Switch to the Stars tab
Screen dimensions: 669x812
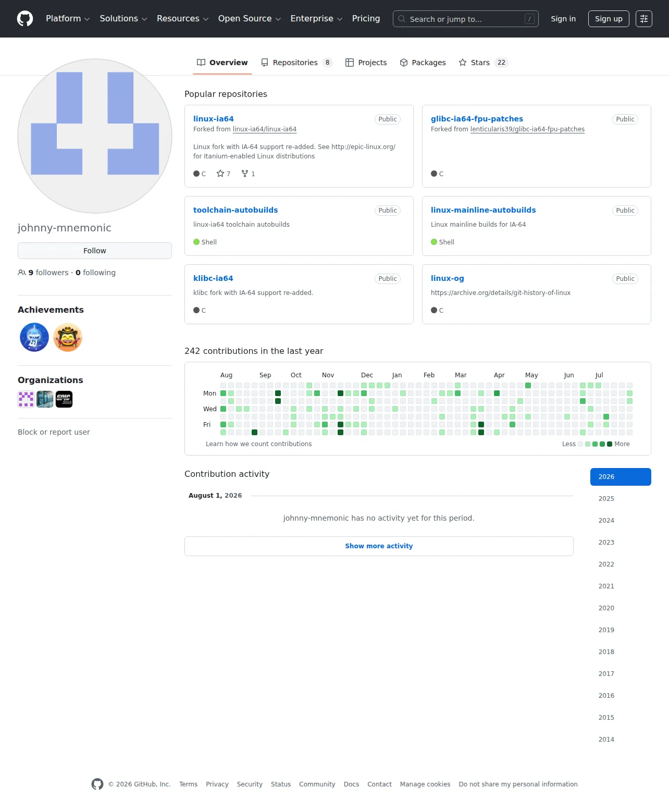(x=483, y=63)
